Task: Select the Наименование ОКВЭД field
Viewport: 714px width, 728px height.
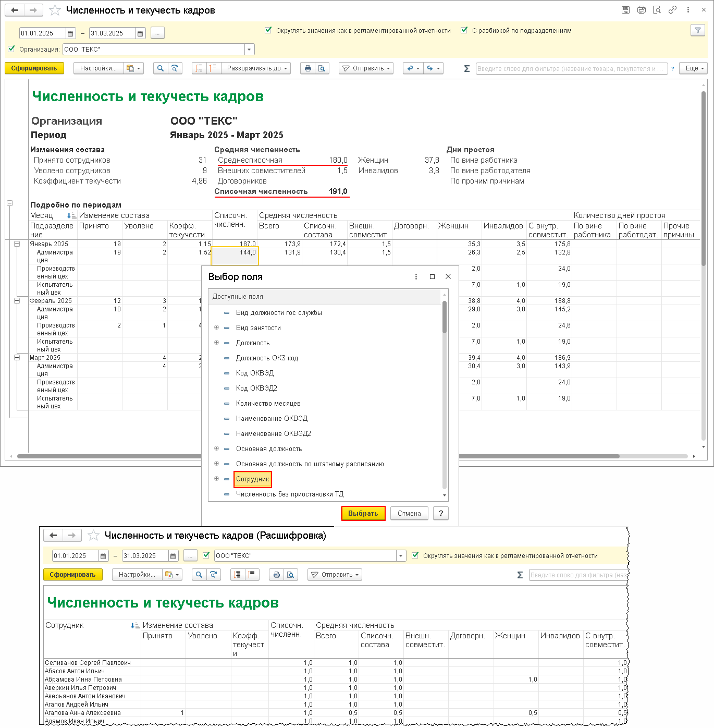Action: (272, 419)
